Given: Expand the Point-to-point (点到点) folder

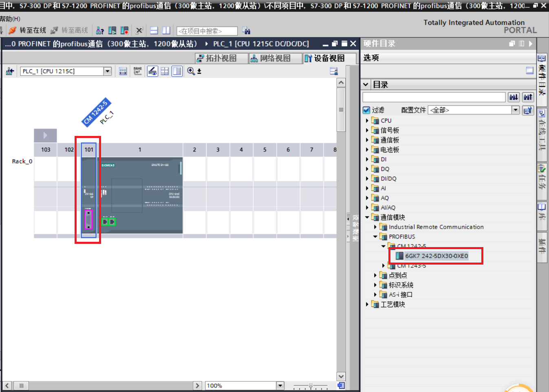Looking at the screenshot, I should 375,275.
